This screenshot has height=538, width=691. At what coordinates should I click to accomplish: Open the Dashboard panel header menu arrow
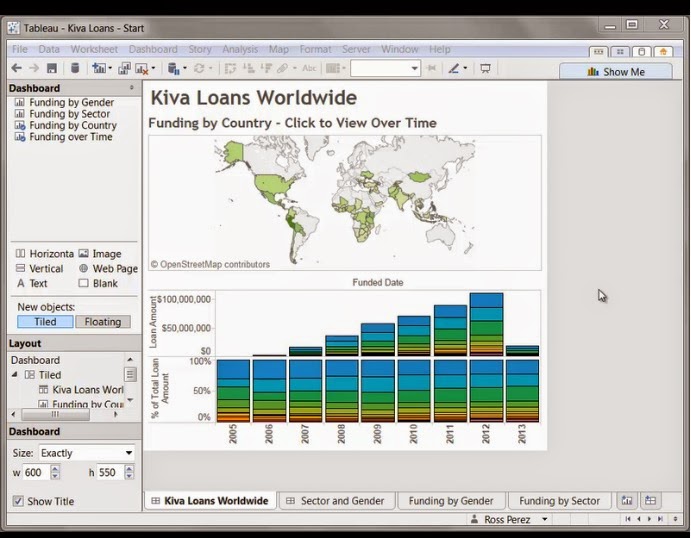(131, 88)
